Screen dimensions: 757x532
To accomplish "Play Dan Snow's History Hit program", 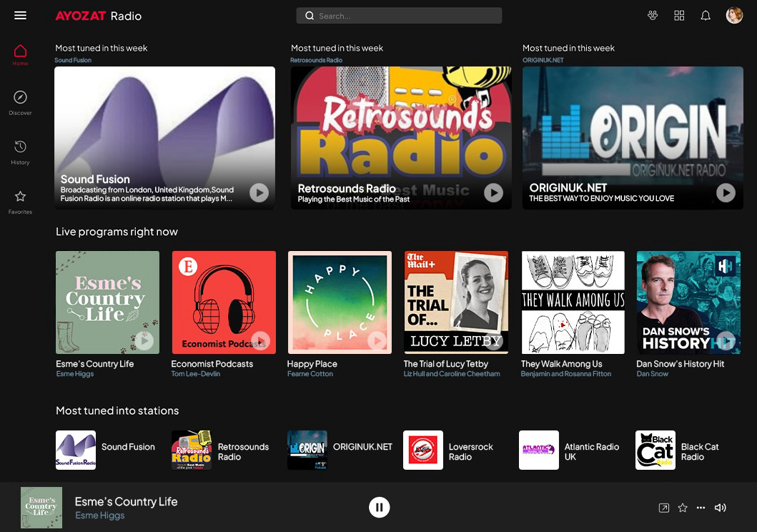I will (726, 341).
